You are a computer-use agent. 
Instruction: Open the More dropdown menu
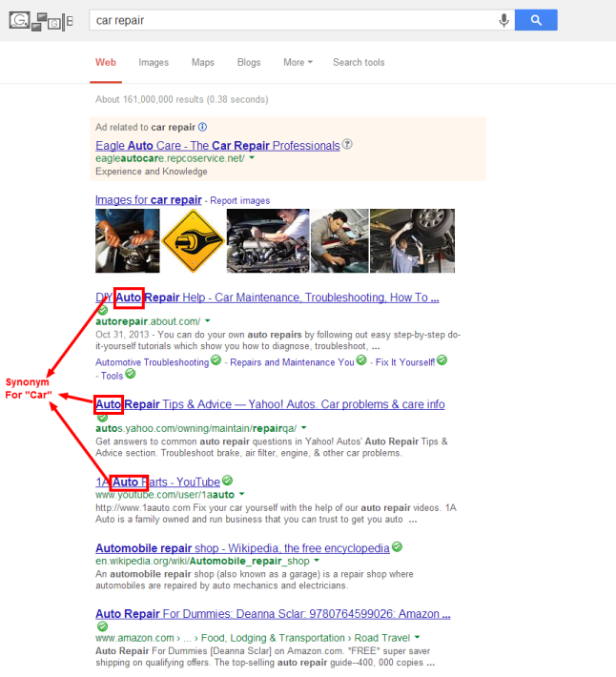(x=298, y=63)
